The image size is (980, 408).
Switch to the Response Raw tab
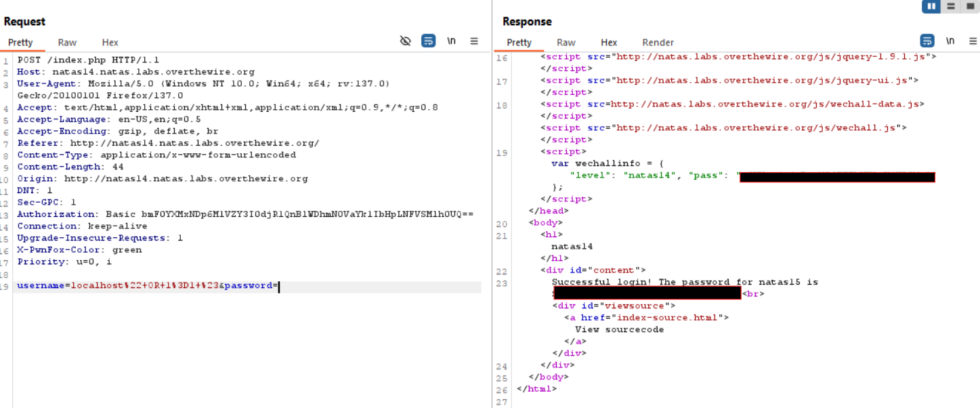tap(566, 43)
